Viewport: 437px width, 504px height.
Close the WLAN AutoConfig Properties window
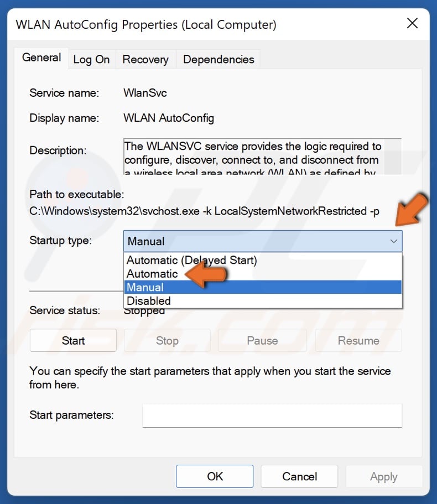tap(412, 23)
